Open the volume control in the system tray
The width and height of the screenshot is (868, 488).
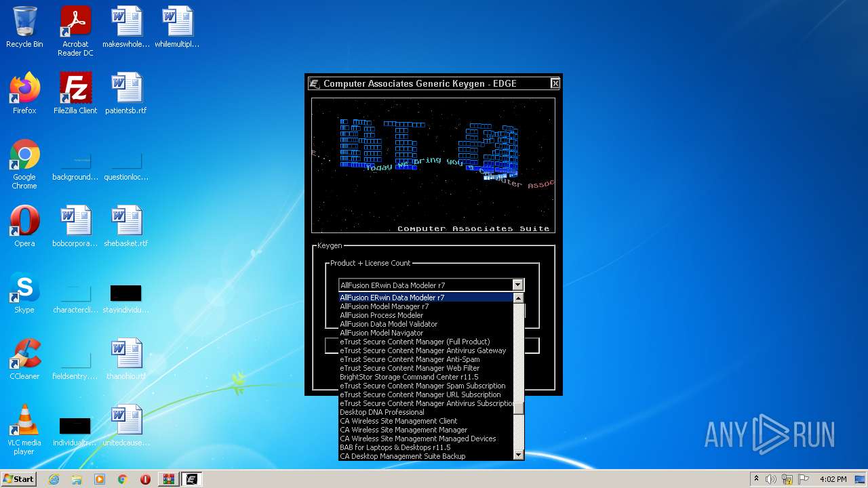(771, 479)
